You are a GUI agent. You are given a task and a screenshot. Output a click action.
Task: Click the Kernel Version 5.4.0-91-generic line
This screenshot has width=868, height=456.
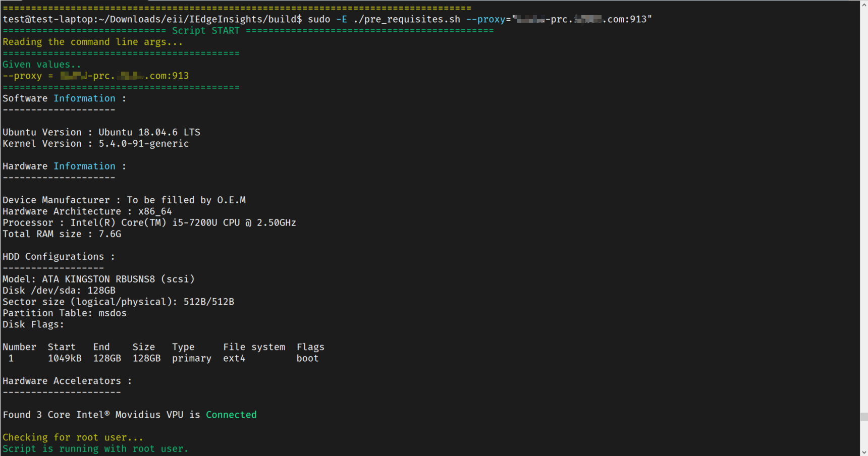[x=96, y=144]
